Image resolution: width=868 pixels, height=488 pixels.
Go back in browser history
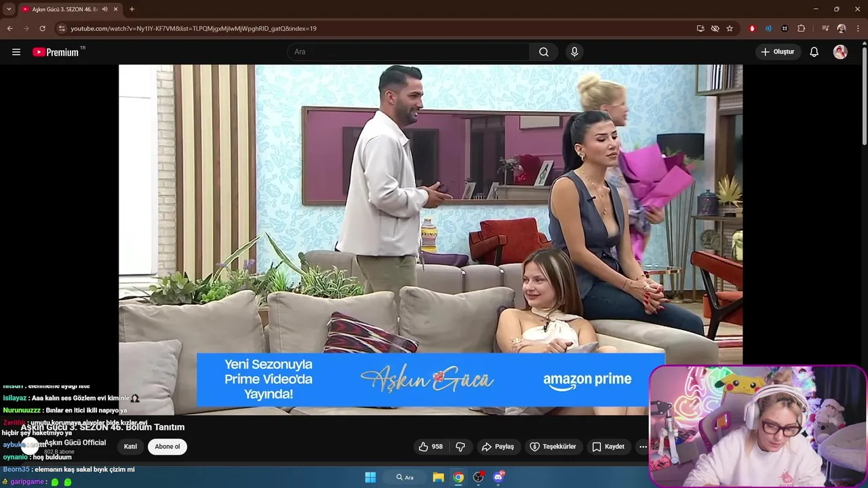pyautogui.click(x=10, y=28)
